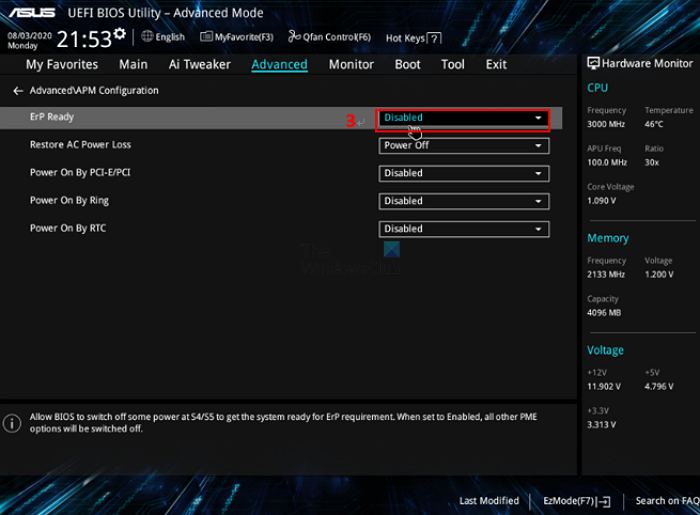This screenshot has width=700, height=515.
Task: Click the Advanced\APM Configuration breadcrumb text
Action: pyautogui.click(x=94, y=91)
